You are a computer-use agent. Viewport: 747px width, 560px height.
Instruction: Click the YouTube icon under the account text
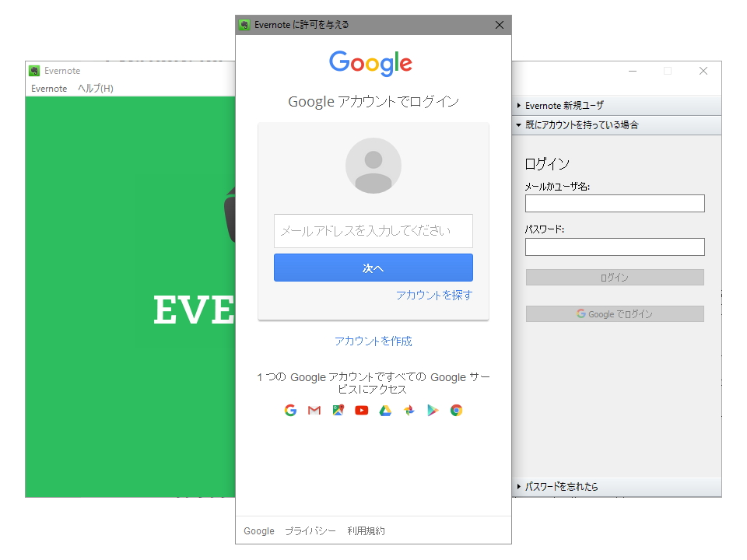(361, 410)
